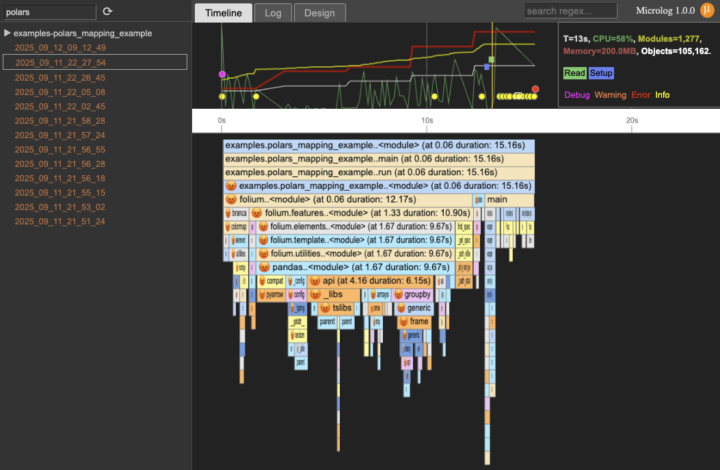Click the refresh icon beside the polars filter
This screenshot has height=470, width=720.
[x=107, y=11]
